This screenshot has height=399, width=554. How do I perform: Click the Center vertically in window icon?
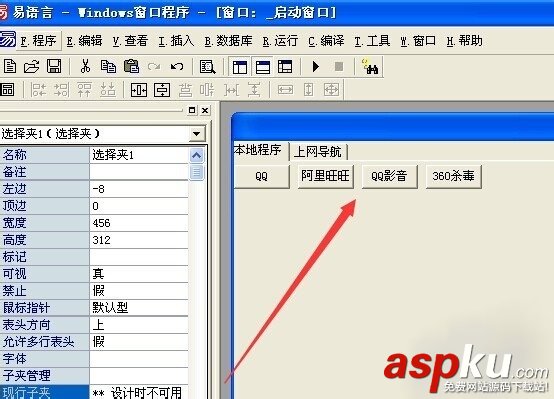coord(162,90)
